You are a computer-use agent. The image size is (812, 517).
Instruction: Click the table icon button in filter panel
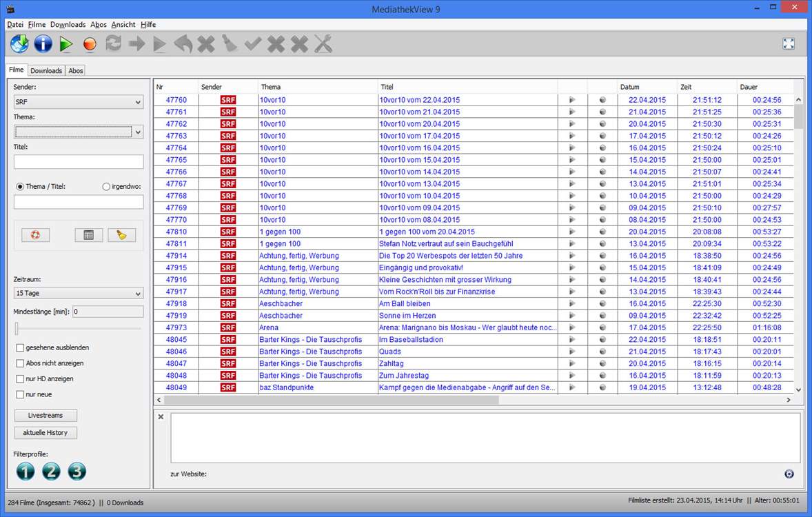pos(88,235)
